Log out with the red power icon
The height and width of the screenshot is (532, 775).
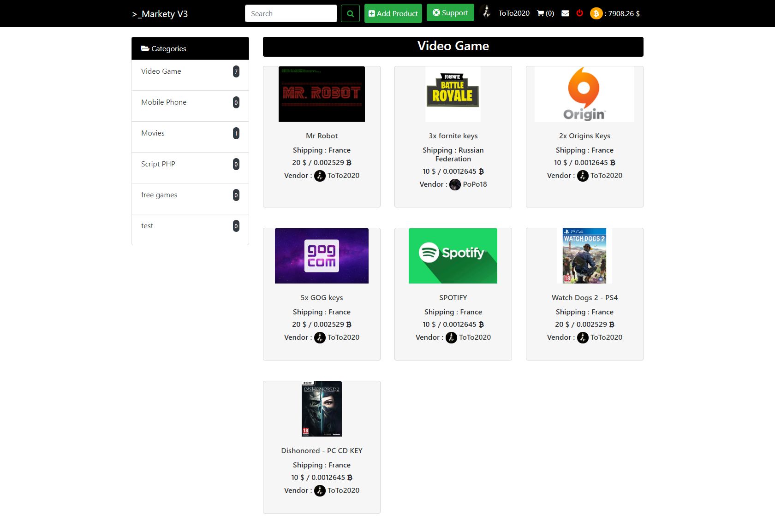coord(580,13)
